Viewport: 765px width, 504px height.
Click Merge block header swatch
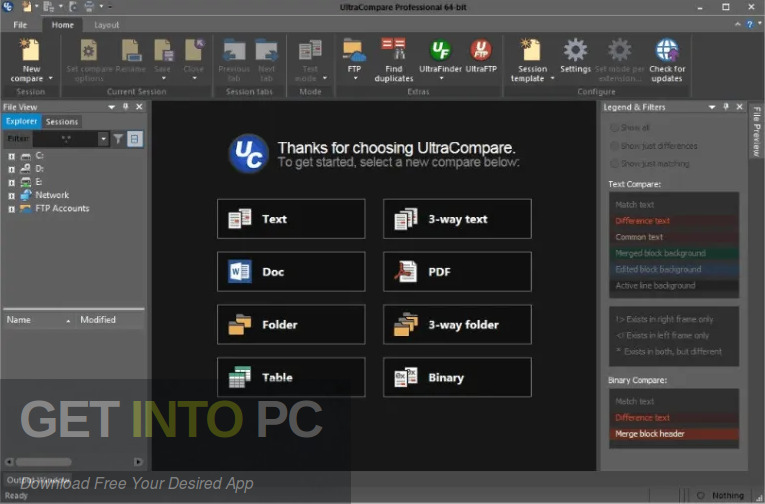pyautogui.click(x=674, y=434)
